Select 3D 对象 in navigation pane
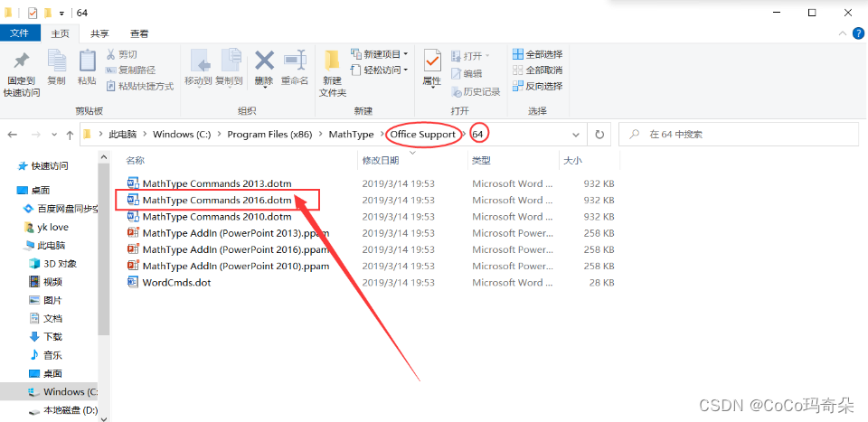This screenshot has height=422, width=868. pos(52,264)
